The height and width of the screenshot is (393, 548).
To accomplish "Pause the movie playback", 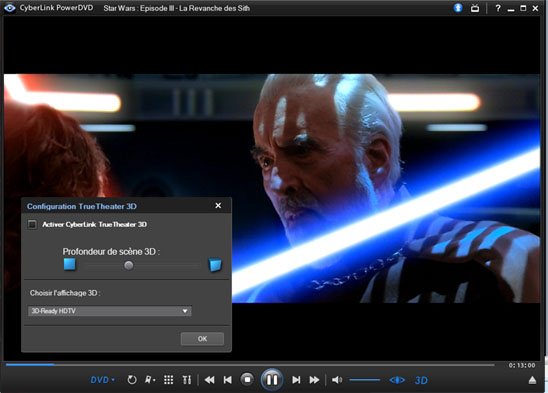I will coord(272,380).
